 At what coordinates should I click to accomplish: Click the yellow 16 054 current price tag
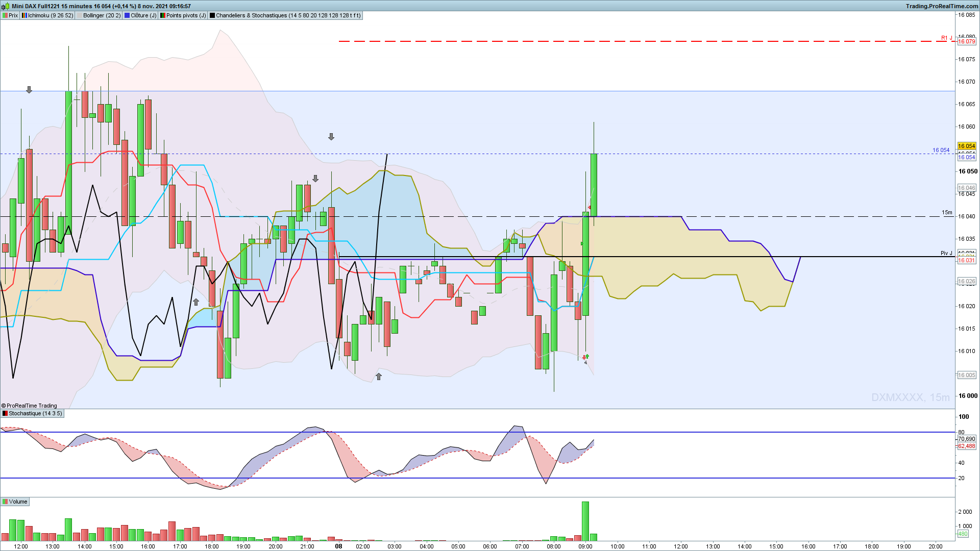pyautogui.click(x=967, y=146)
